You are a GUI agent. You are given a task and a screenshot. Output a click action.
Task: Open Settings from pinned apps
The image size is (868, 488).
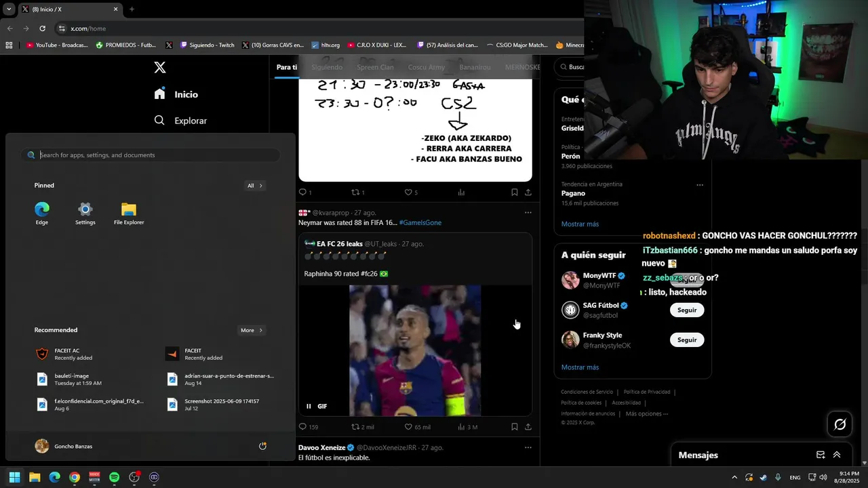tap(85, 213)
